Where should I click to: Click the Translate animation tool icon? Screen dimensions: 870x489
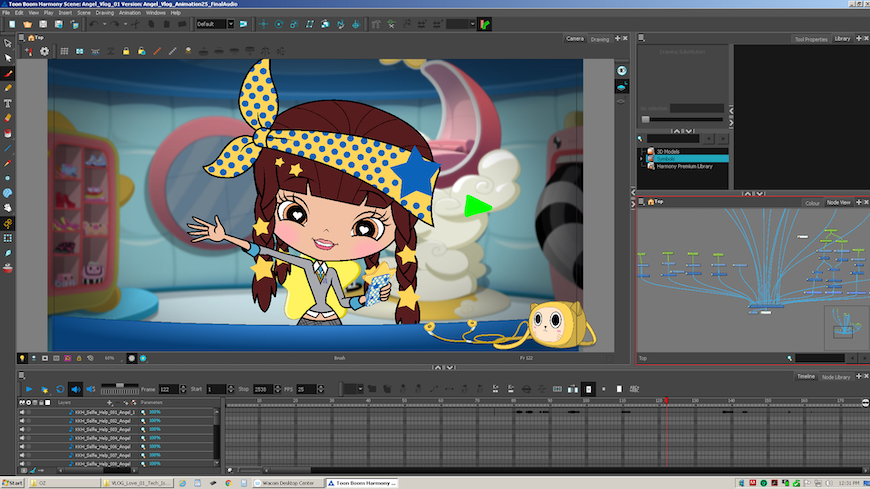tap(264, 24)
